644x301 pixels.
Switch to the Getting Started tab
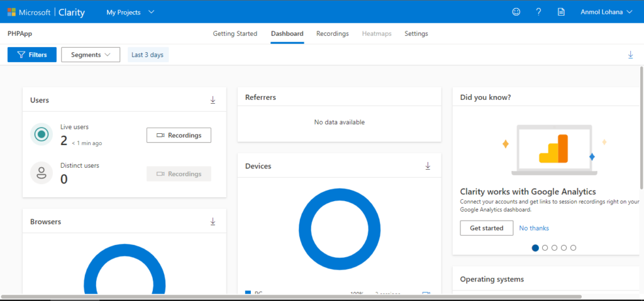pos(235,34)
